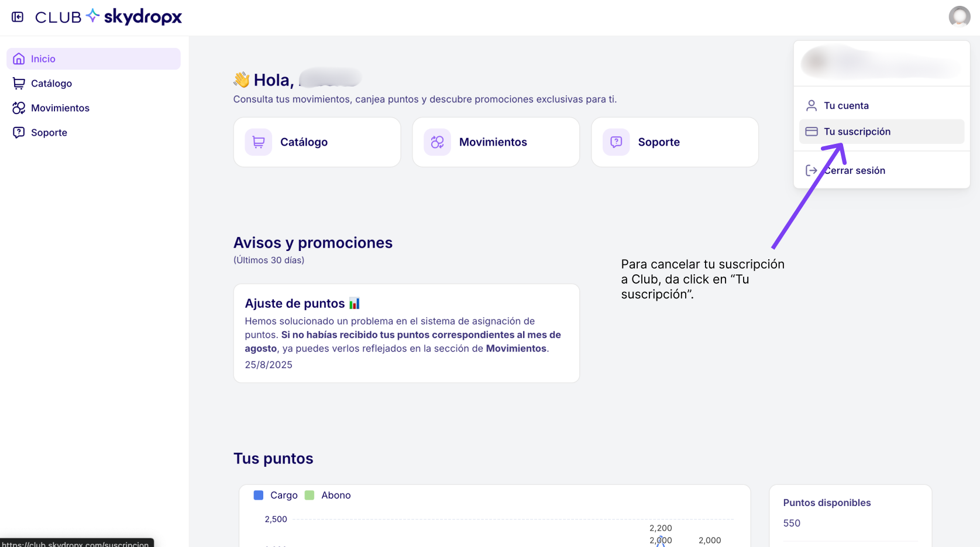Click the person icon next to Tu cuenta
Image resolution: width=980 pixels, height=547 pixels.
tap(811, 105)
